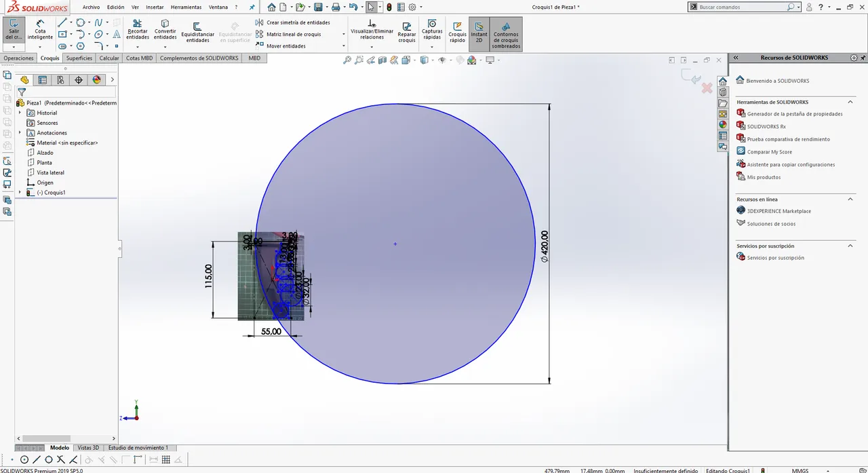Click the Appearances color wheel in view toolbar
The width and height of the screenshot is (868, 473).
click(471, 60)
